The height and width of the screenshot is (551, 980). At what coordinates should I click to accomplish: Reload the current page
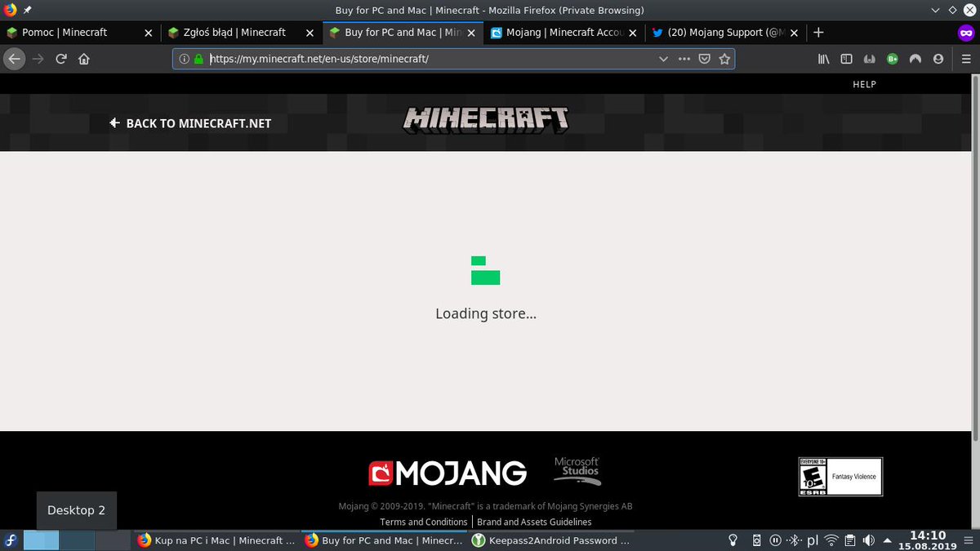pos(60,59)
